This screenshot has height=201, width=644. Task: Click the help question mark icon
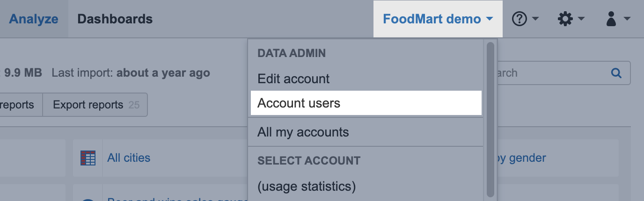pos(520,19)
